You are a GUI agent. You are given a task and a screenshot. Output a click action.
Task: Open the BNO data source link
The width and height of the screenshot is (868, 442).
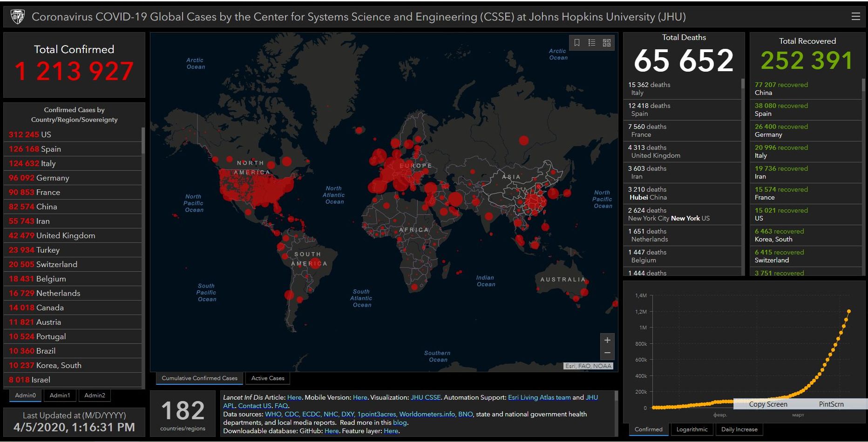point(465,414)
